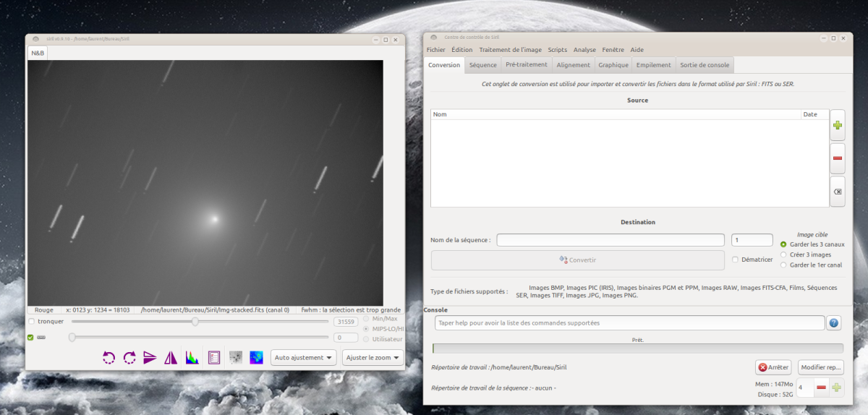This screenshot has height=415, width=868.
Task: Enable the tronquer checkbox
Action: tap(31, 322)
